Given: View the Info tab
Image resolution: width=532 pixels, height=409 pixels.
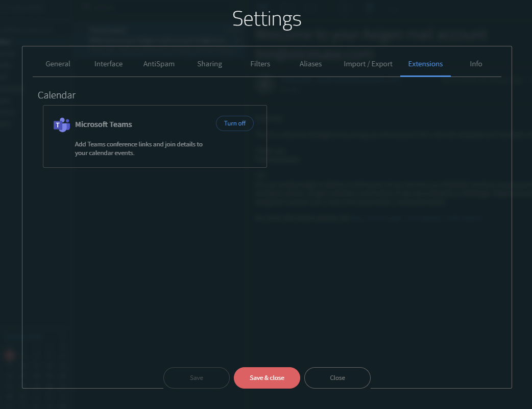Looking at the screenshot, I should pos(475,64).
